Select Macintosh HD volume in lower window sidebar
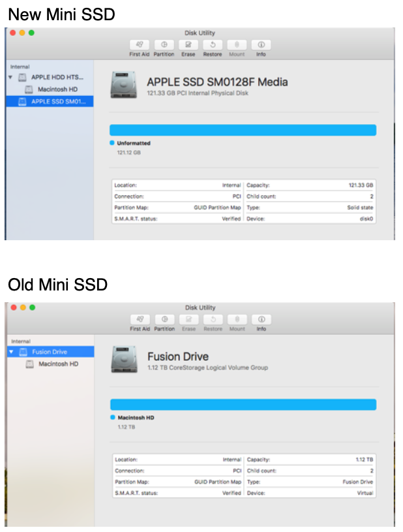The height and width of the screenshot is (532, 403). (50, 364)
